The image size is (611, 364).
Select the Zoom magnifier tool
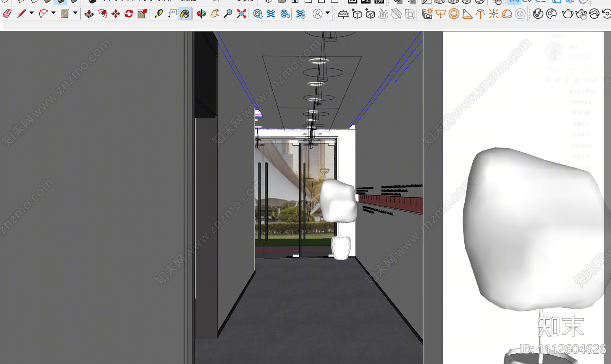coord(228,14)
